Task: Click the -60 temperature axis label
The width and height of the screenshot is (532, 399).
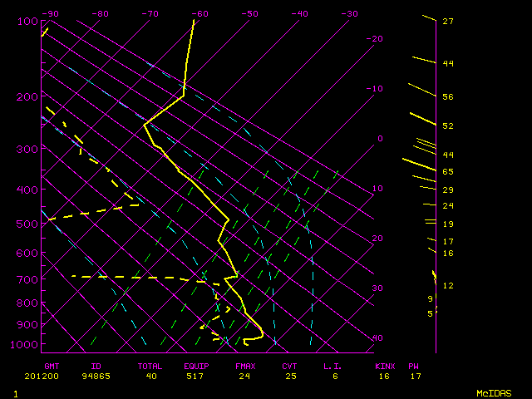Action: [199, 13]
